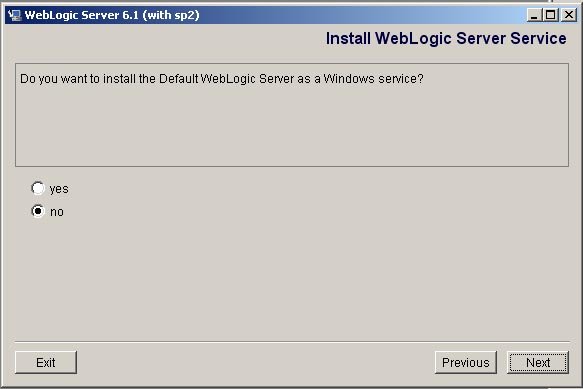Select the 'yes' radio button
This screenshot has width=583, height=389.
38,189
